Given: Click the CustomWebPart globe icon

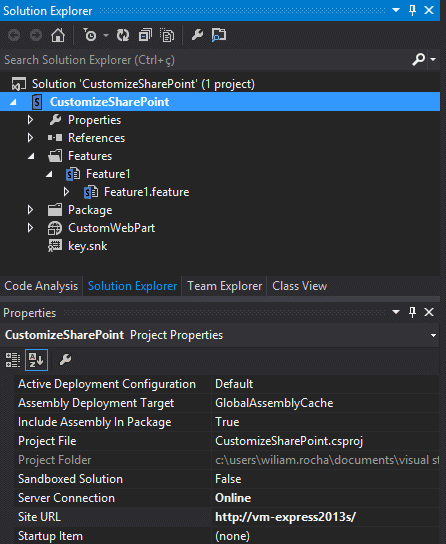Looking at the screenshot, I should point(55,228).
